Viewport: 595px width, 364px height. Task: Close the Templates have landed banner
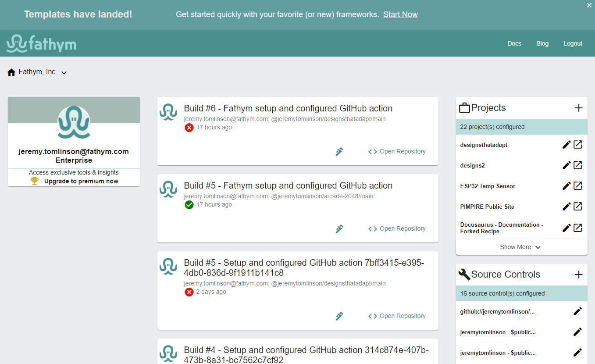point(589,5)
